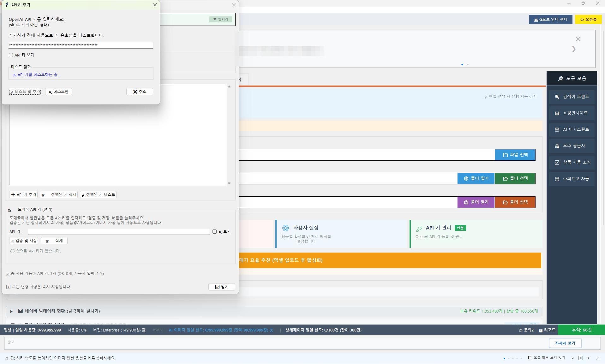Click 선택된 키 삭제 trash button
This screenshot has width=605, height=364.
click(x=59, y=194)
